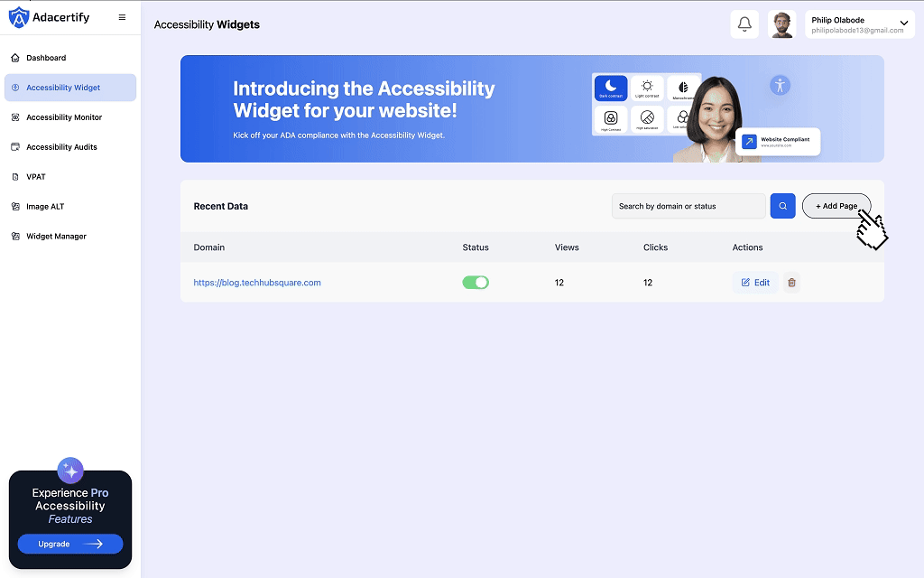924x578 pixels.
Task: Click the accessibility figure icon in banner
Action: (781, 86)
